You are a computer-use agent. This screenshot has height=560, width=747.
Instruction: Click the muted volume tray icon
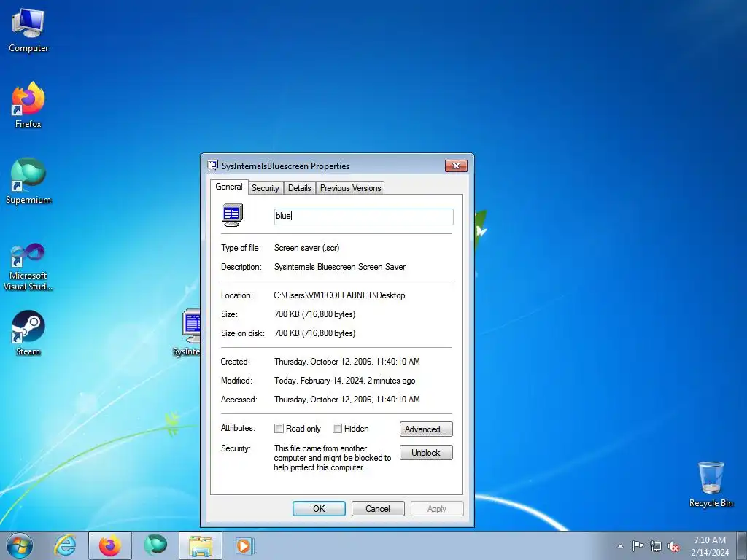click(x=673, y=546)
